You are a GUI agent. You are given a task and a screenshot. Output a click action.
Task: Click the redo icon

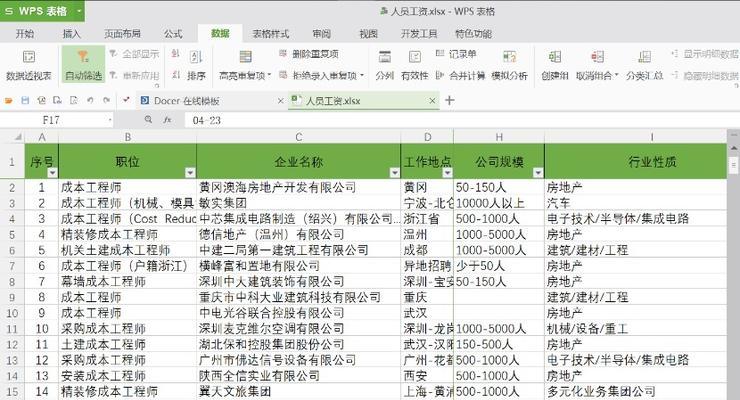107,100
